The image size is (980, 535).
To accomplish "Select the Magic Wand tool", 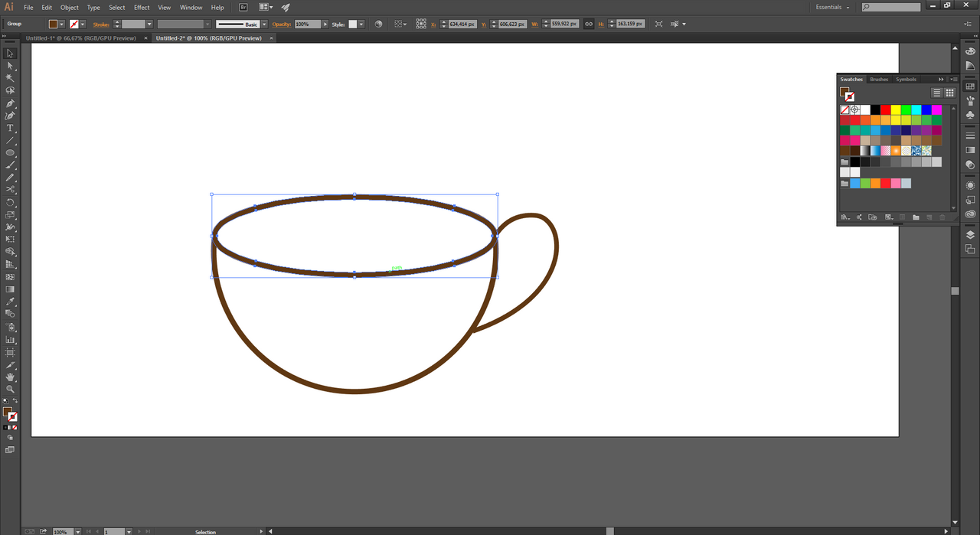I will point(10,78).
